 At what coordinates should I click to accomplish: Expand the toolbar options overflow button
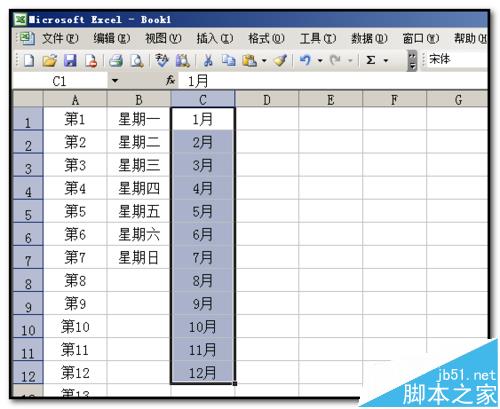pos(412,61)
